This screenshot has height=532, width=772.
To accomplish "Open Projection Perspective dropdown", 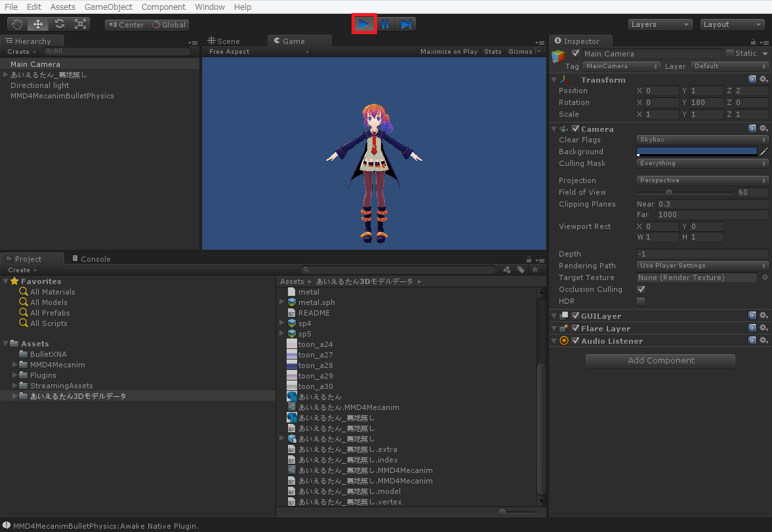I will (x=702, y=180).
